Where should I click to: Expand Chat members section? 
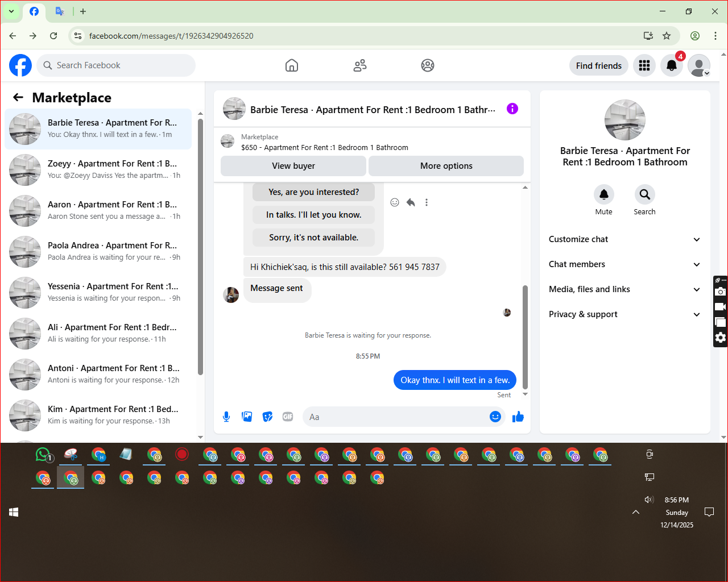tap(624, 264)
